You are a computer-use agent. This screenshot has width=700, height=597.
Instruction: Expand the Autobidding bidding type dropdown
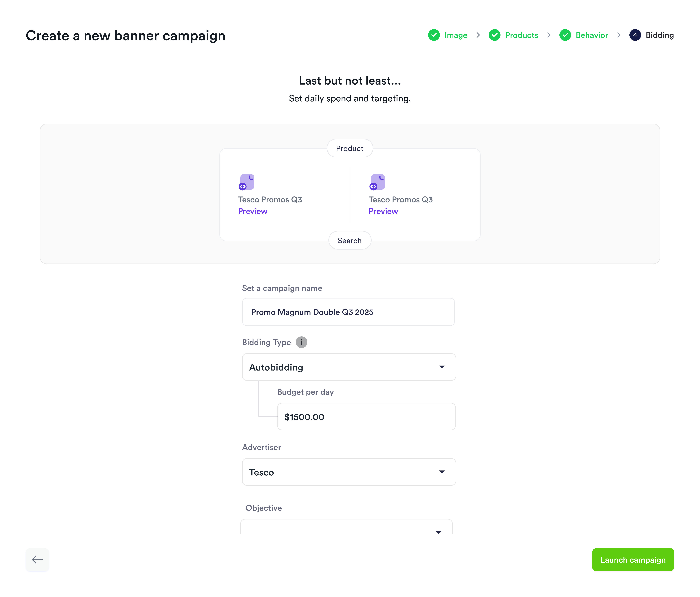(349, 367)
